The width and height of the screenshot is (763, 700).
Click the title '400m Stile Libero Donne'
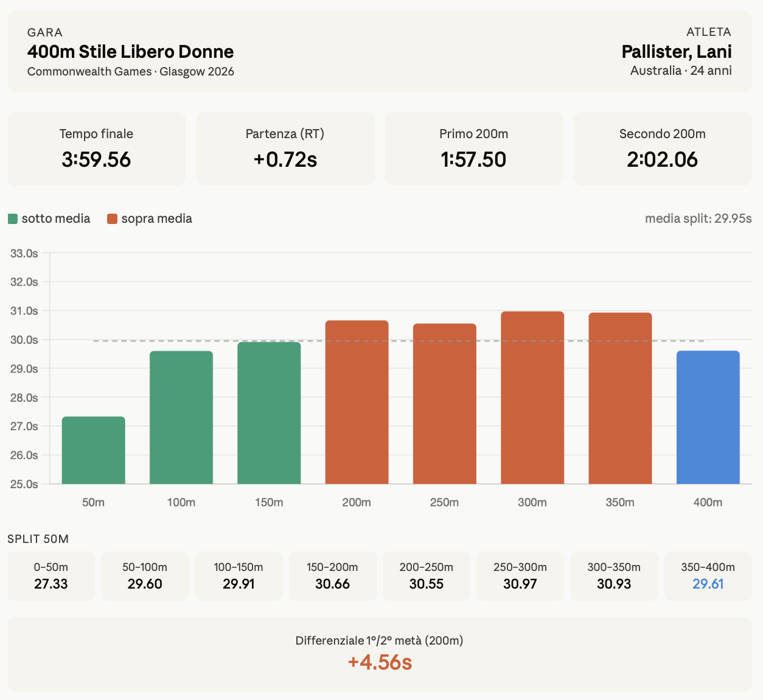131,52
